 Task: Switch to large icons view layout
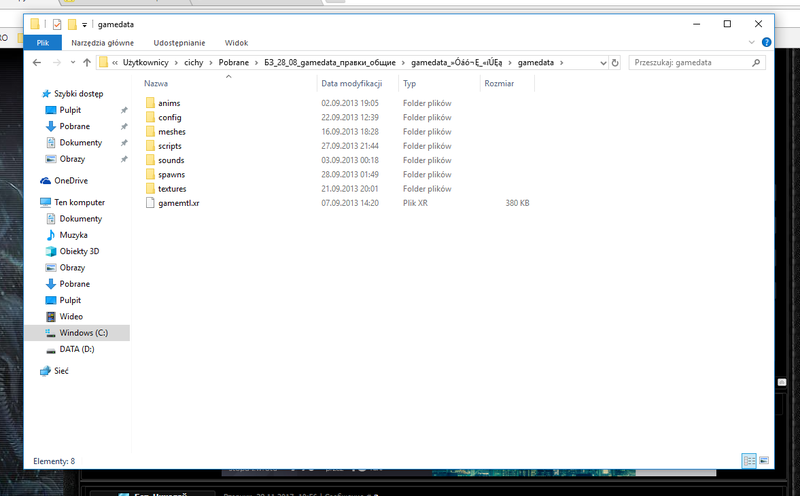pyautogui.click(x=763, y=460)
